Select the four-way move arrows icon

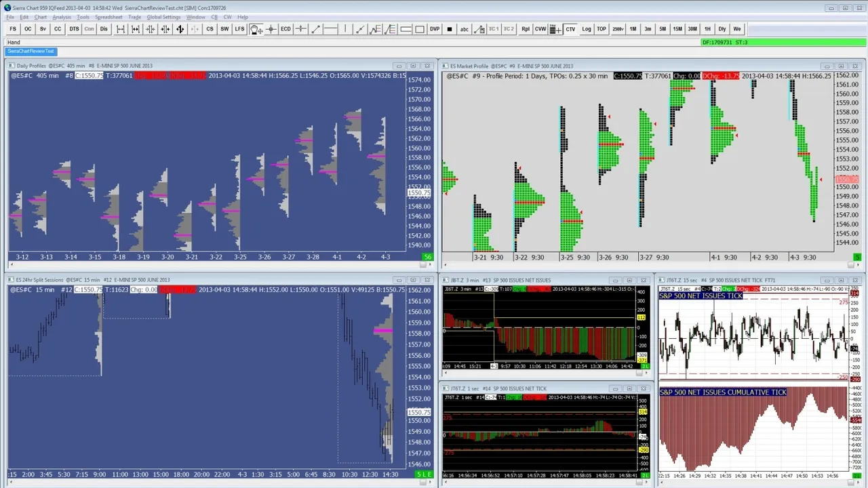pos(180,29)
